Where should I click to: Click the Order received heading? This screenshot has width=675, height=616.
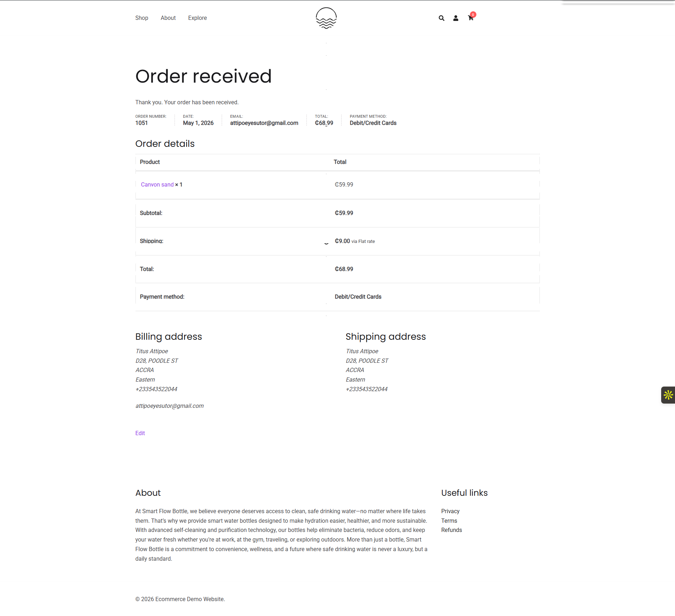pos(204,76)
